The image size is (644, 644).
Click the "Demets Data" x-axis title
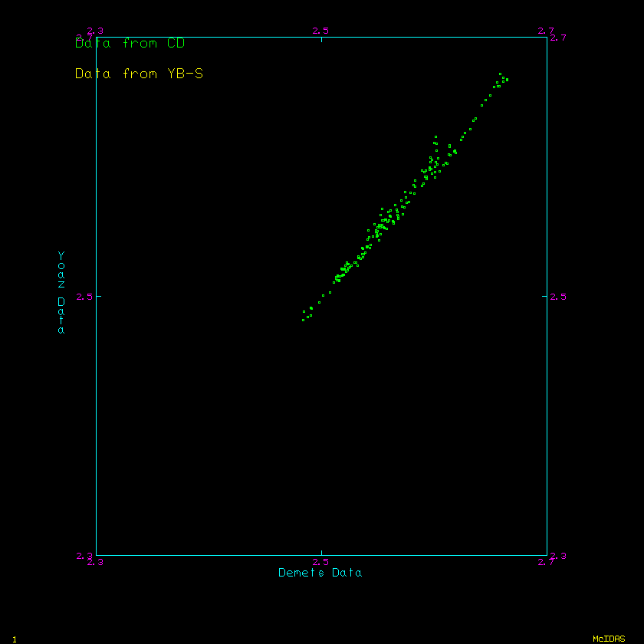(320, 573)
